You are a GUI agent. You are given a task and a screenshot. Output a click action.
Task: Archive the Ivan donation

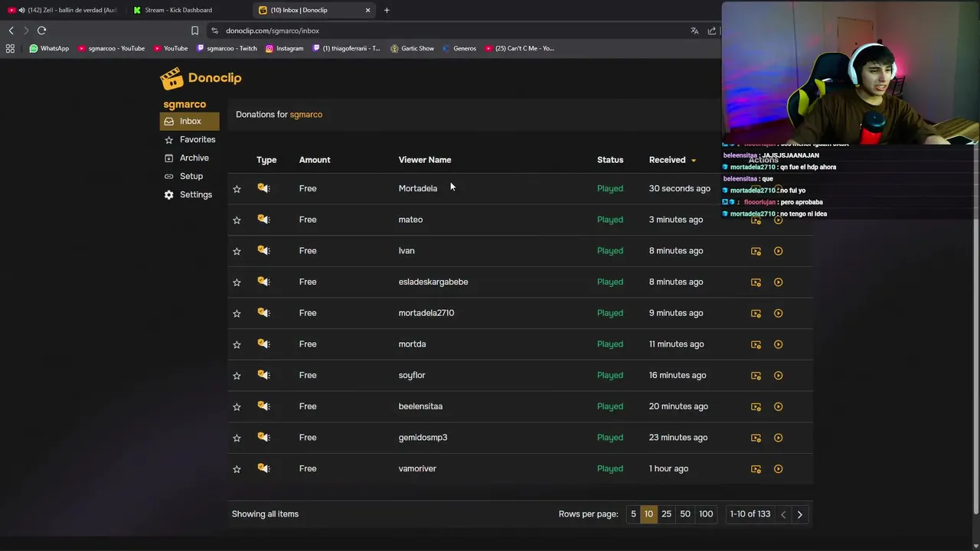pos(756,251)
